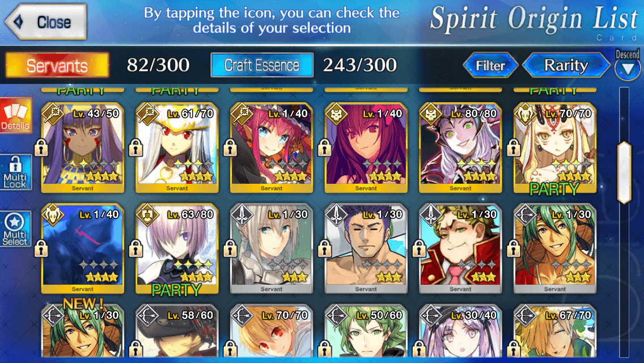This screenshot has height=363, width=644.
Task: Select the NEW! Lv. 1/30 archer card
Action: coord(83,331)
